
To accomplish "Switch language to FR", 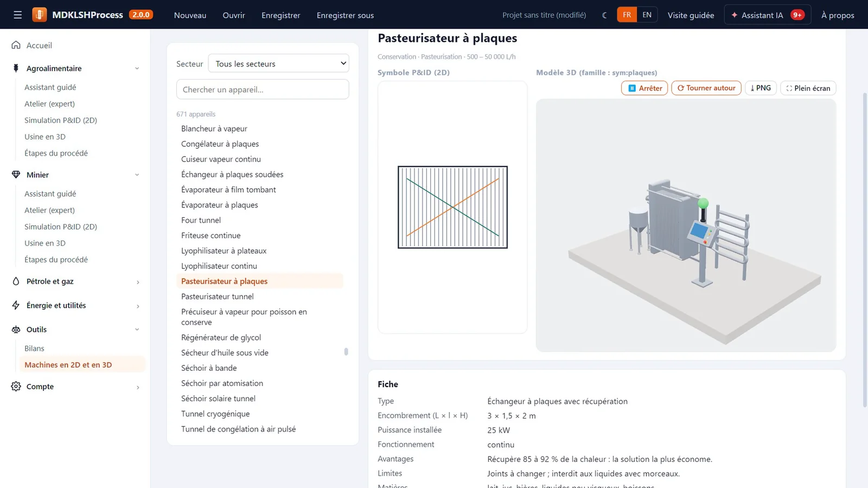I will tap(627, 15).
